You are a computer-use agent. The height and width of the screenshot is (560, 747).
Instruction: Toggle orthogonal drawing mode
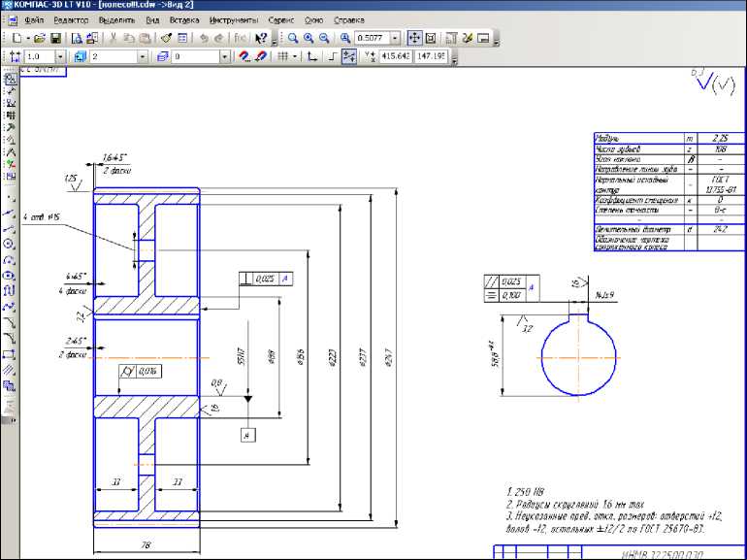pos(331,56)
